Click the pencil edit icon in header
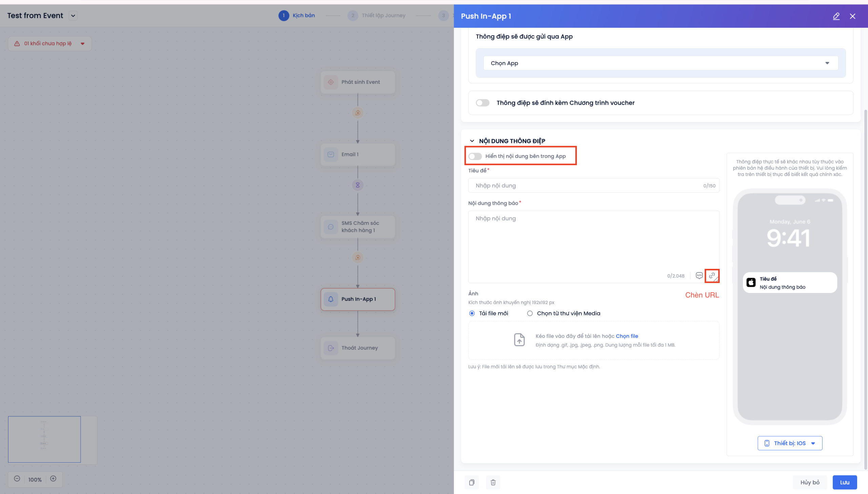This screenshot has width=868, height=494. (836, 16)
